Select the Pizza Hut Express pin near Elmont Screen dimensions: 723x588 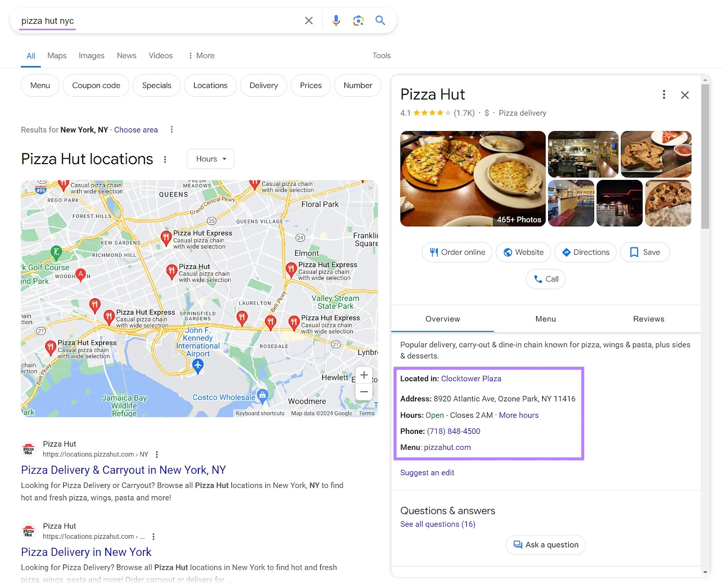(291, 270)
